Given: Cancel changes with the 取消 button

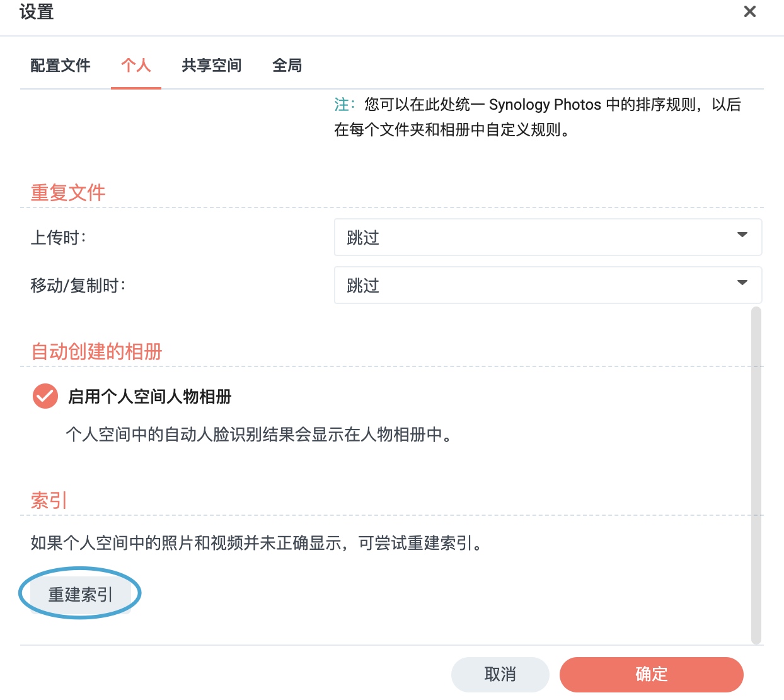Looking at the screenshot, I should [x=500, y=674].
